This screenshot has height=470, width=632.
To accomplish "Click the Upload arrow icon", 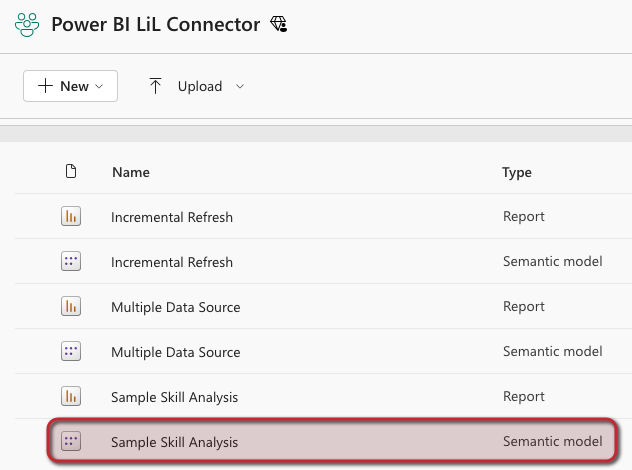I will tap(155, 86).
